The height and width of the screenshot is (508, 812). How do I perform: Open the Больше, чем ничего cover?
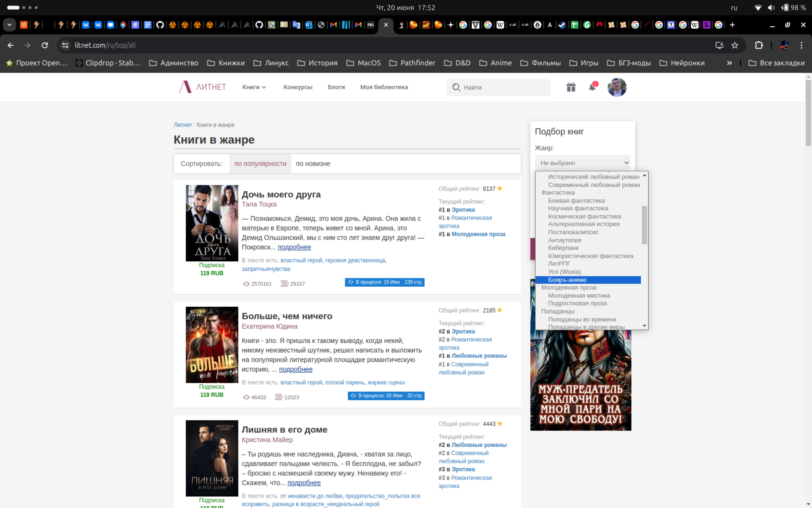click(x=212, y=344)
